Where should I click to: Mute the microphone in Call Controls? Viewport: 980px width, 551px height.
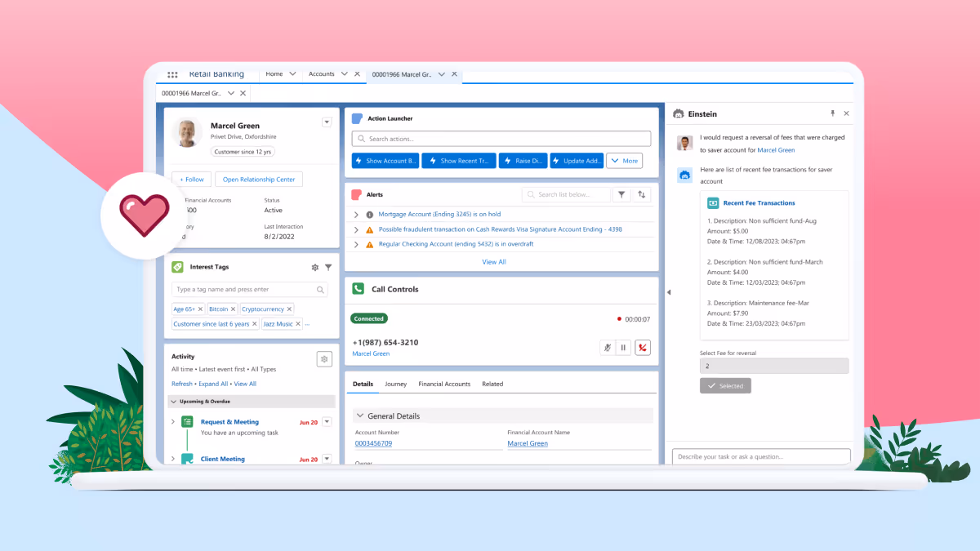pyautogui.click(x=607, y=347)
